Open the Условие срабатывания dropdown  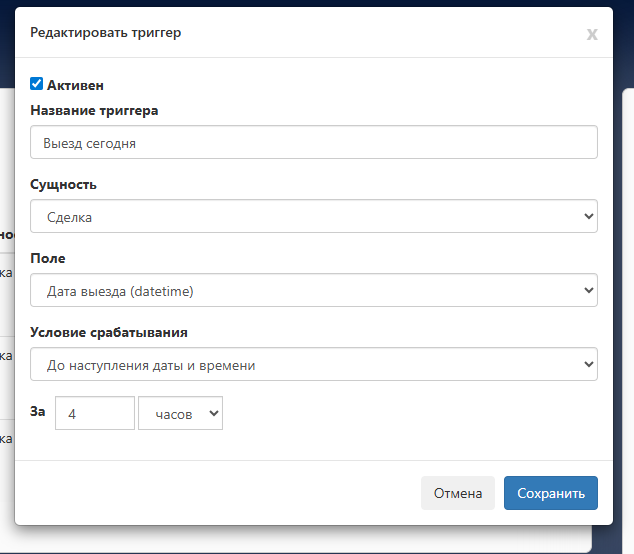pos(314,364)
